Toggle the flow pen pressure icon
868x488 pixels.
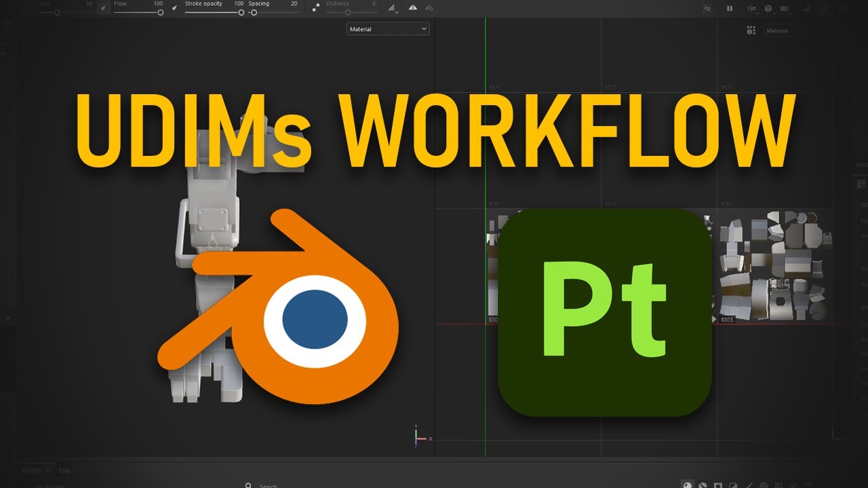point(103,7)
